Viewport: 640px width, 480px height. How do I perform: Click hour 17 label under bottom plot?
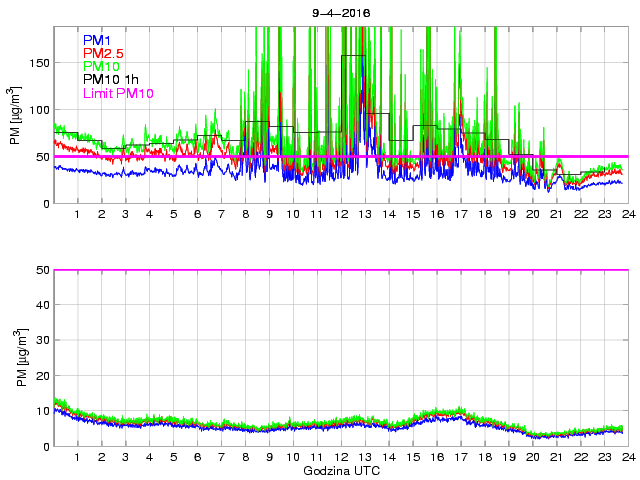[x=460, y=457]
